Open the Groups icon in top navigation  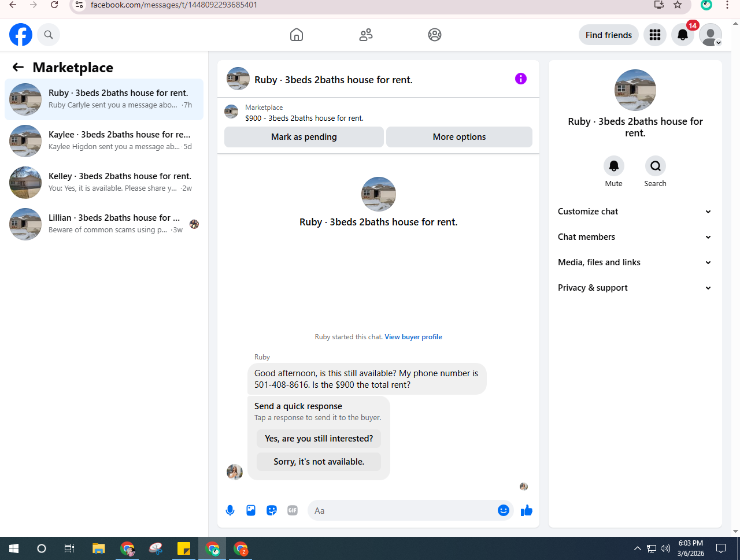pyautogui.click(x=435, y=35)
